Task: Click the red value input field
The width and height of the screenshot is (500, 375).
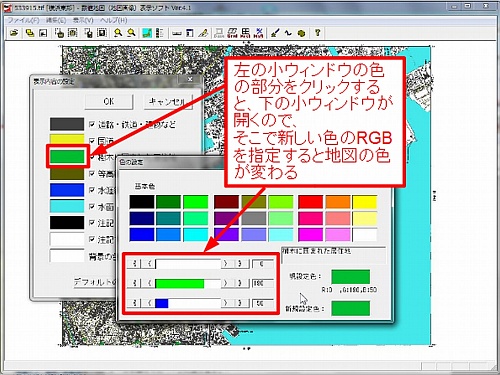Action: 263,264
